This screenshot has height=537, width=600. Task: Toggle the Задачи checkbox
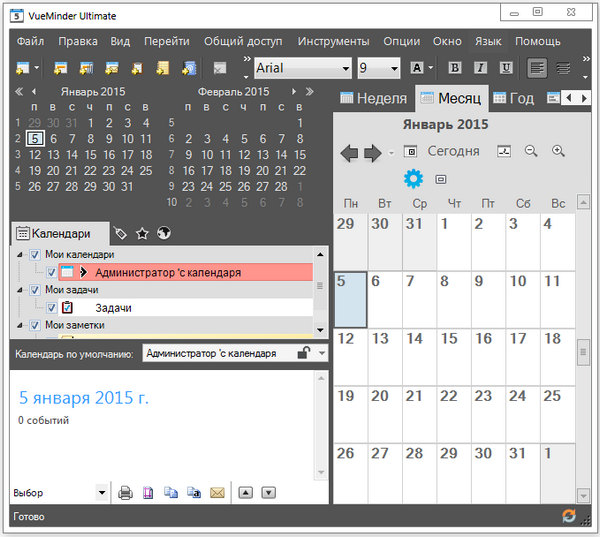point(51,308)
